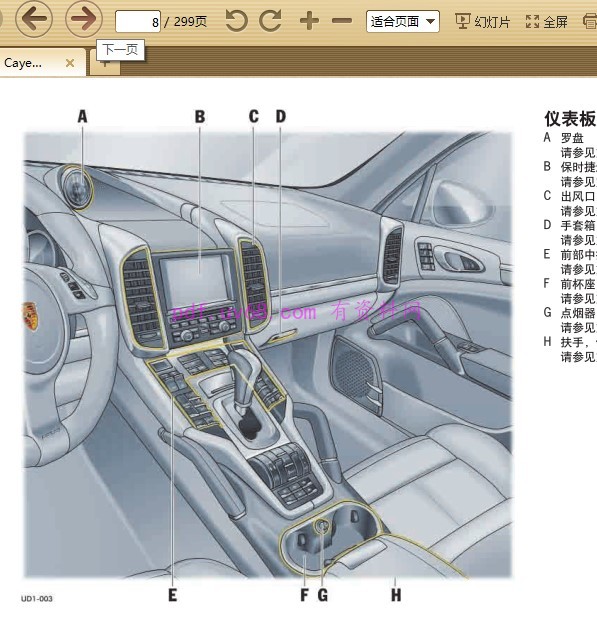The image size is (597, 618).
Task: Click the page number input field
Action: [x=138, y=22]
